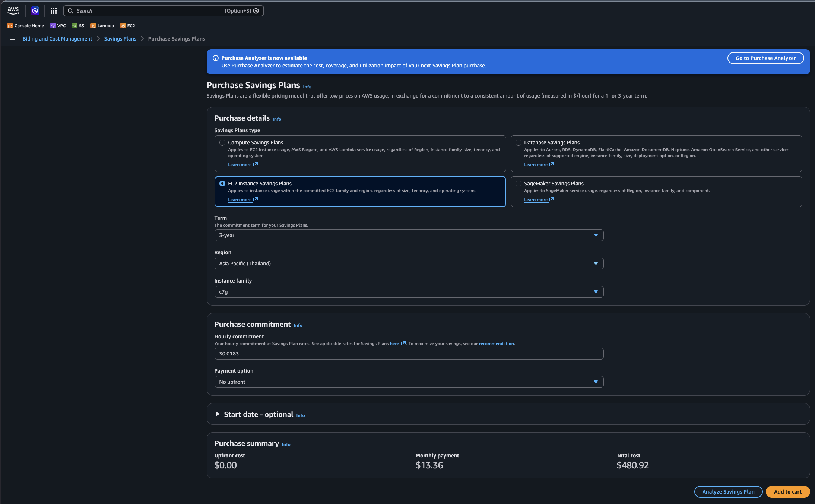Image resolution: width=815 pixels, height=504 pixels.
Task: Go to Billing and Cost Management breadcrumb
Action: [57, 39]
